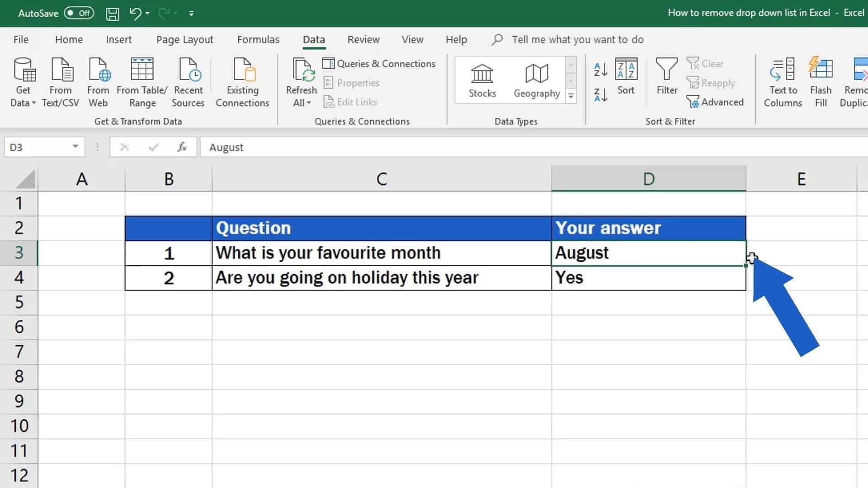Click the Undo arrow icon
This screenshot has height=488, width=868.
pyautogui.click(x=133, y=13)
